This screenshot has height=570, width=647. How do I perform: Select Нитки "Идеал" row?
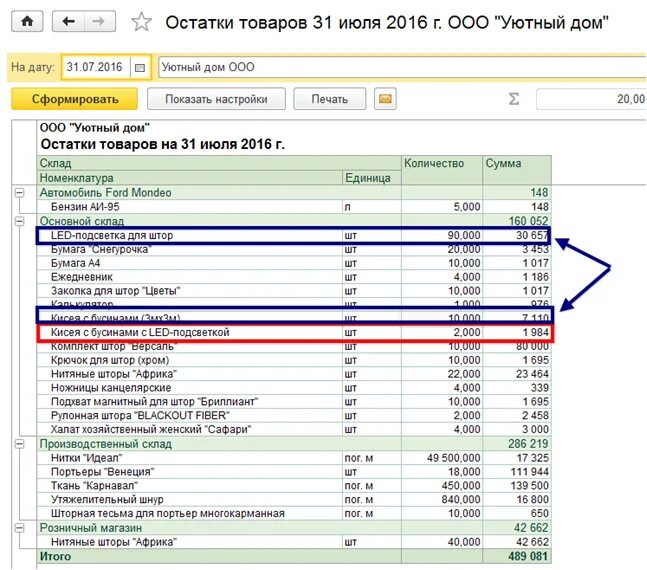294,458
